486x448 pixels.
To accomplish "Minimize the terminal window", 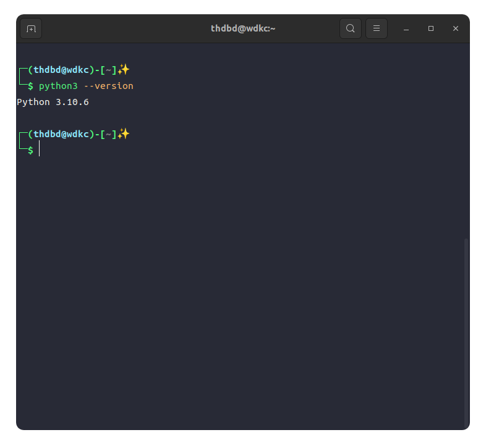I will point(406,28).
